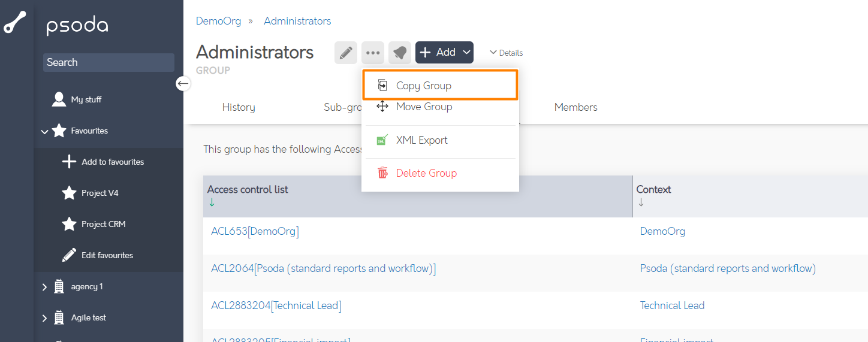Expand the Agile test tree node
Viewport: 868px width, 342px height.
tap(44, 318)
